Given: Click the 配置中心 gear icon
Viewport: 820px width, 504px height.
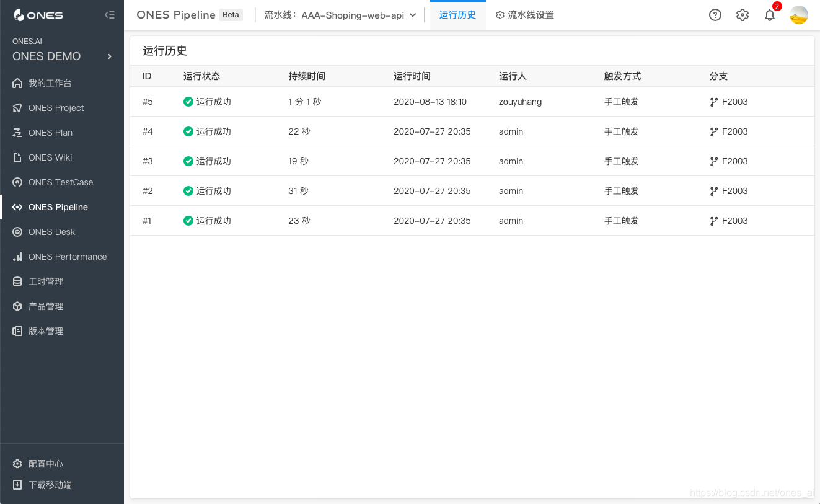Looking at the screenshot, I should click(17, 464).
